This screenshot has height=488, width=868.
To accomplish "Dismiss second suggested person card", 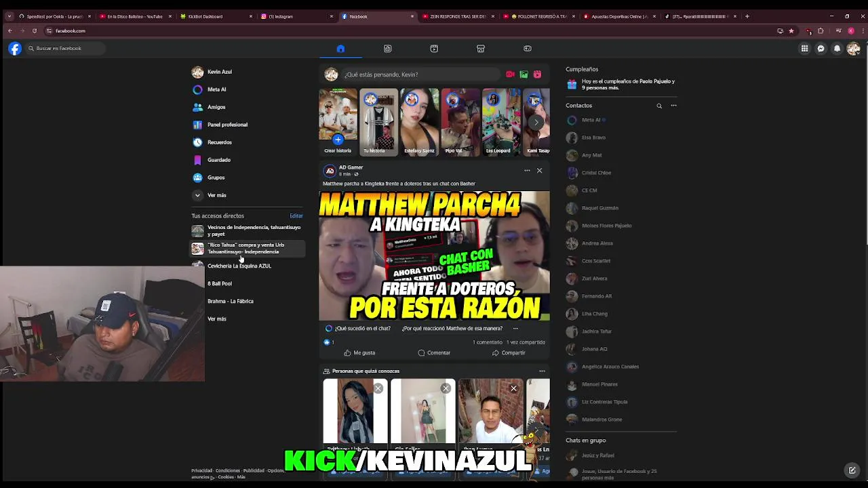I will click(446, 388).
